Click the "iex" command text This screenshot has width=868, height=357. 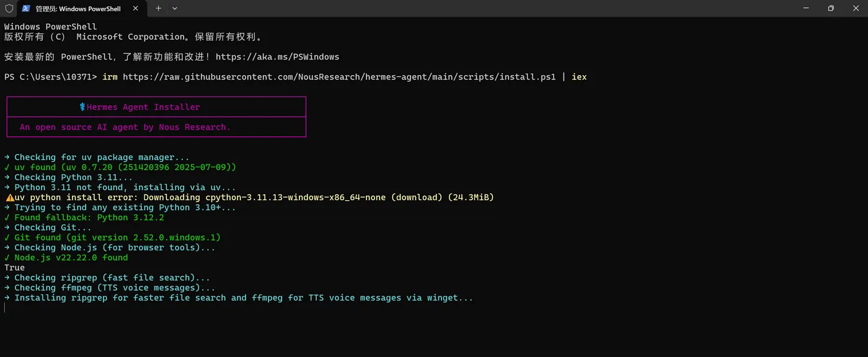[579, 77]
